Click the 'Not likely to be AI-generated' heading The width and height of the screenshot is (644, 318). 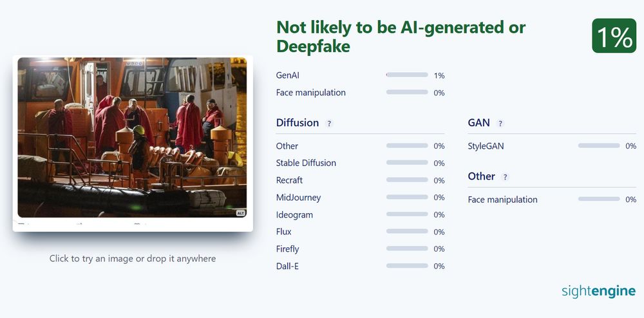tap(401, 37)
